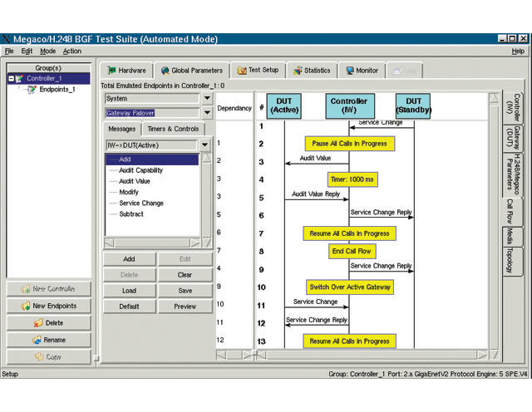Open the System dropdown

point(207,98)
